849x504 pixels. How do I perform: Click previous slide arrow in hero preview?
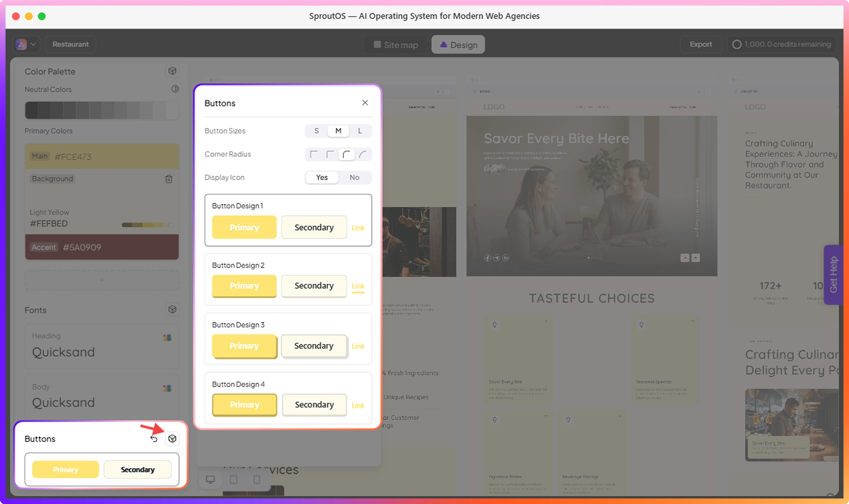pos(685,258)
